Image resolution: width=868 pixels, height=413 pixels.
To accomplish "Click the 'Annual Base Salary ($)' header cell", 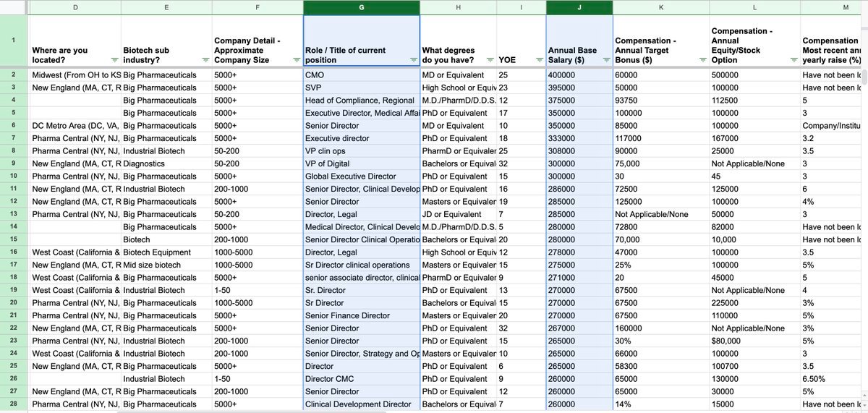I will [x=579, y=41].
